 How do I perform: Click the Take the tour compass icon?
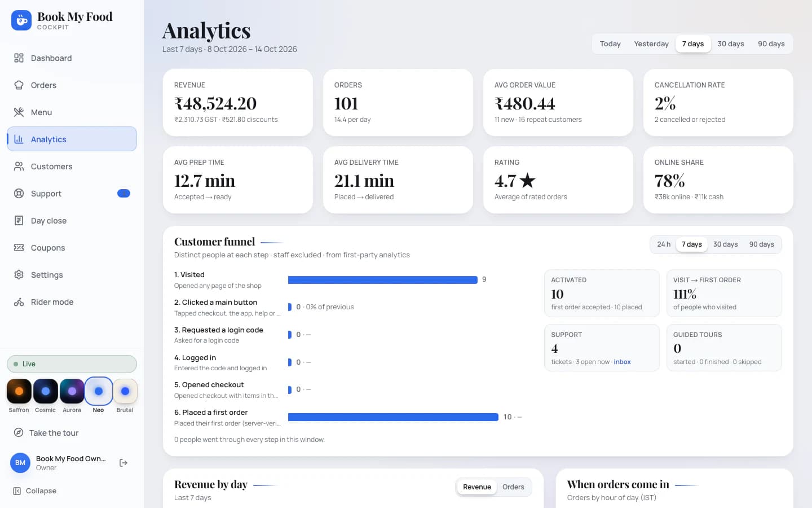(19, 433)
